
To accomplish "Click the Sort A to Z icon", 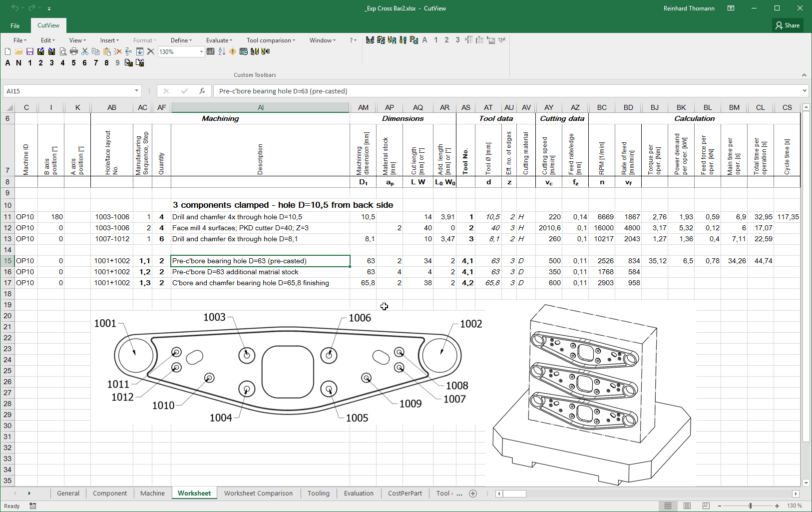I will [222, 51].
